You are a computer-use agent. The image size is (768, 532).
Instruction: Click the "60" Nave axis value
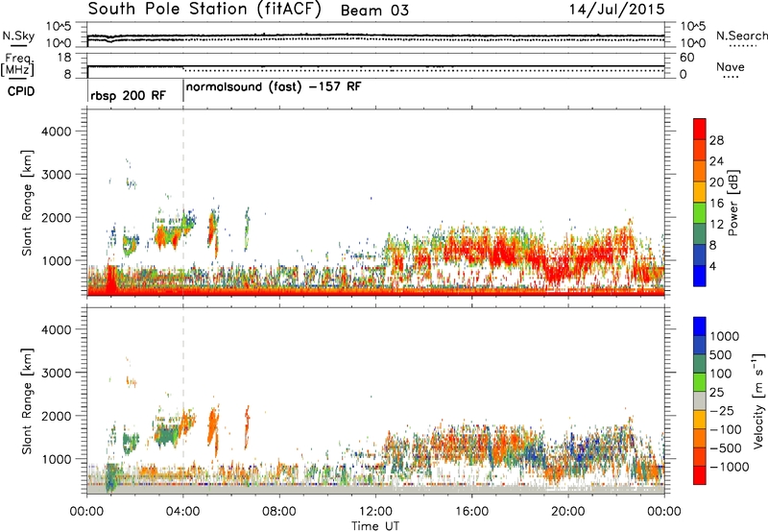coord(686,58)
